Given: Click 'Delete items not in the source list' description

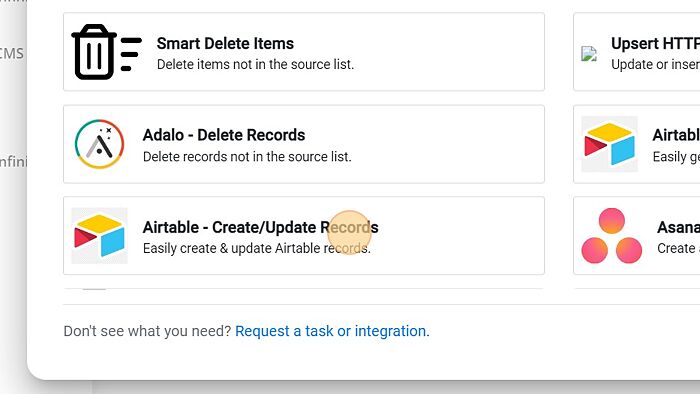Looking at the screenshot, I should pos(255,64).
